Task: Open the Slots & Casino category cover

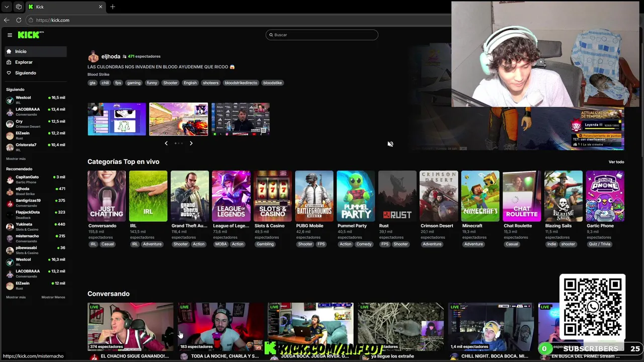Action: [x=273, y=196]
